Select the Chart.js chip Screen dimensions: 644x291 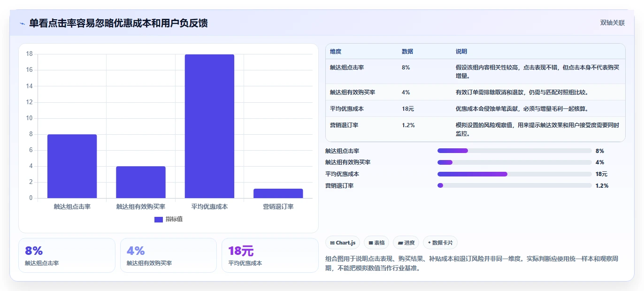(343, 243)
